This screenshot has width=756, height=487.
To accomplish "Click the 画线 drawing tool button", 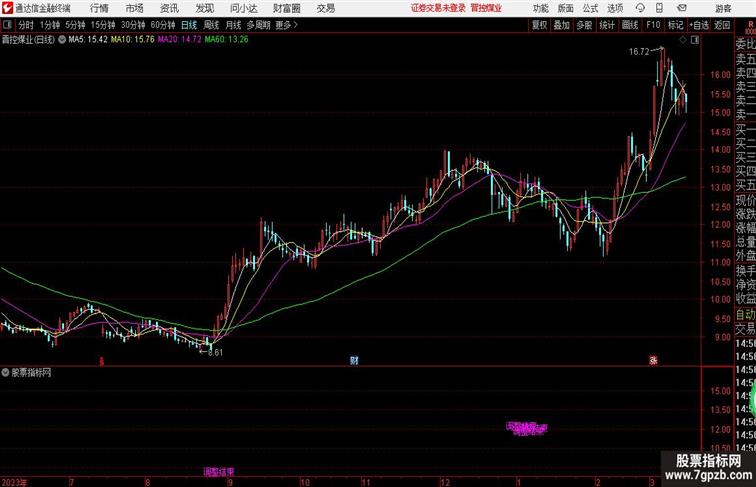I will pos(630,25).
